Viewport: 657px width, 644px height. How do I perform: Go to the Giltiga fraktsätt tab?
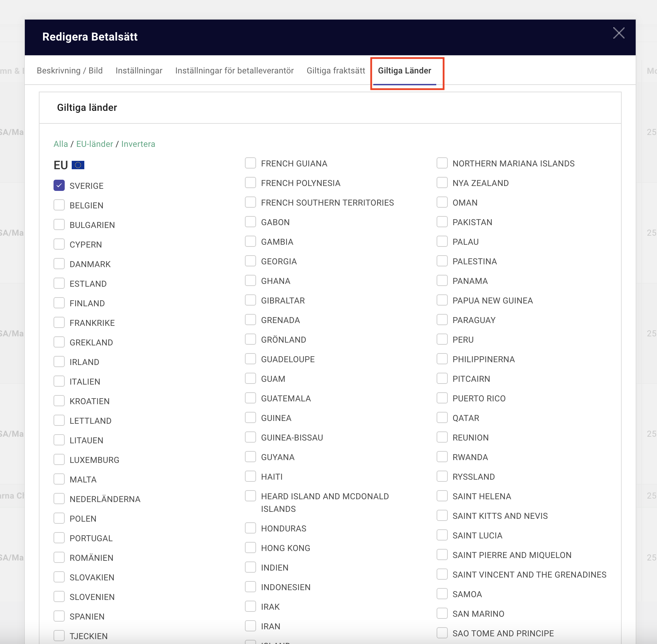(336, 71)
